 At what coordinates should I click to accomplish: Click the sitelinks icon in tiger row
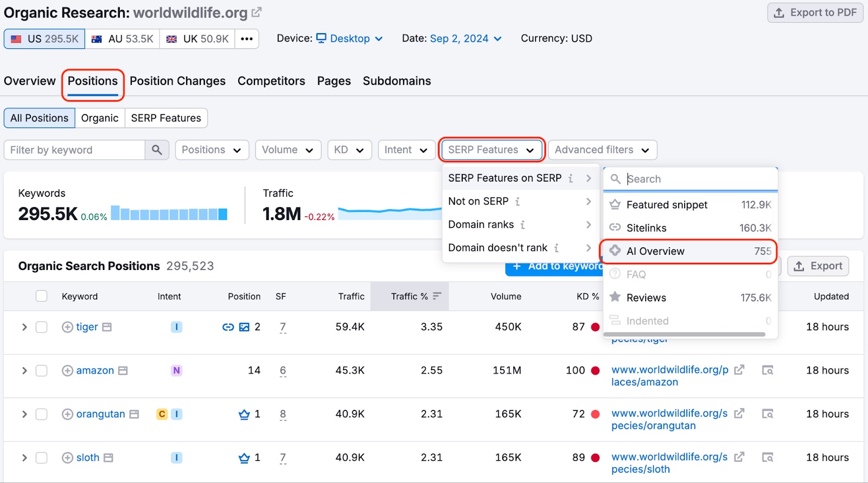228,327
